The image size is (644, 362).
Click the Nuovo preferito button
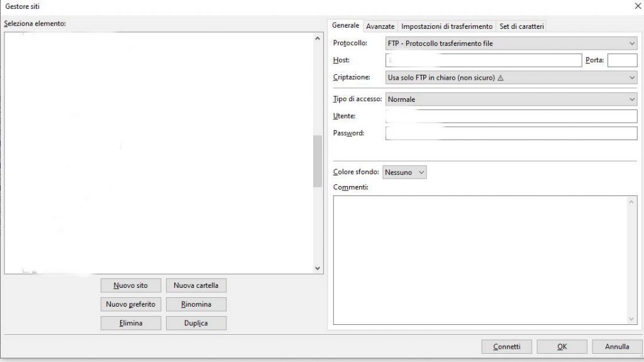(131, 304)
